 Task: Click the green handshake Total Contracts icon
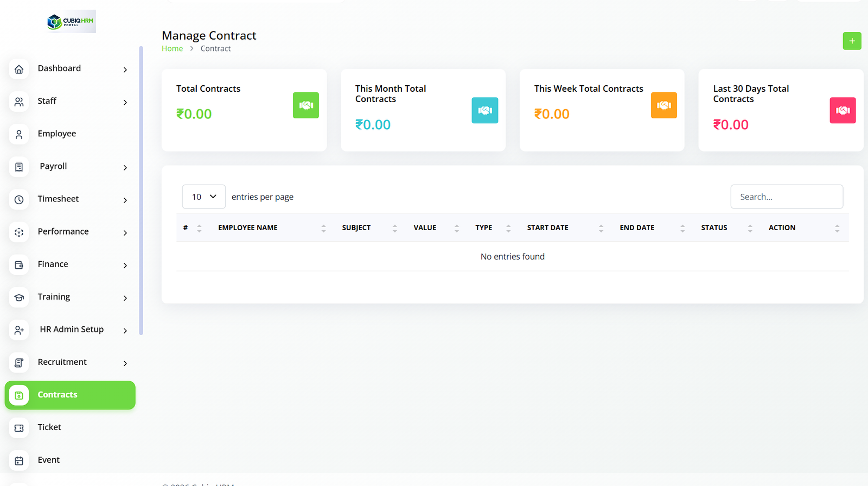(x=306, y=105)
